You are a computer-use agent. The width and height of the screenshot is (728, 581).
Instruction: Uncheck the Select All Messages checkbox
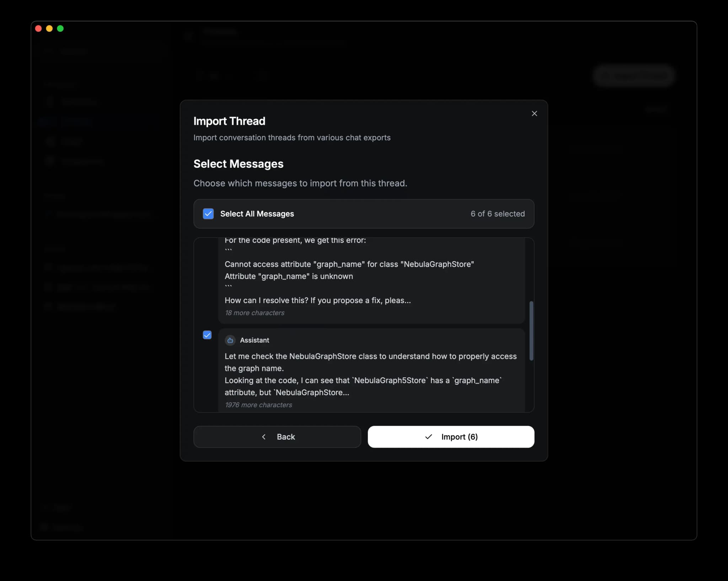tap(208, 214)
